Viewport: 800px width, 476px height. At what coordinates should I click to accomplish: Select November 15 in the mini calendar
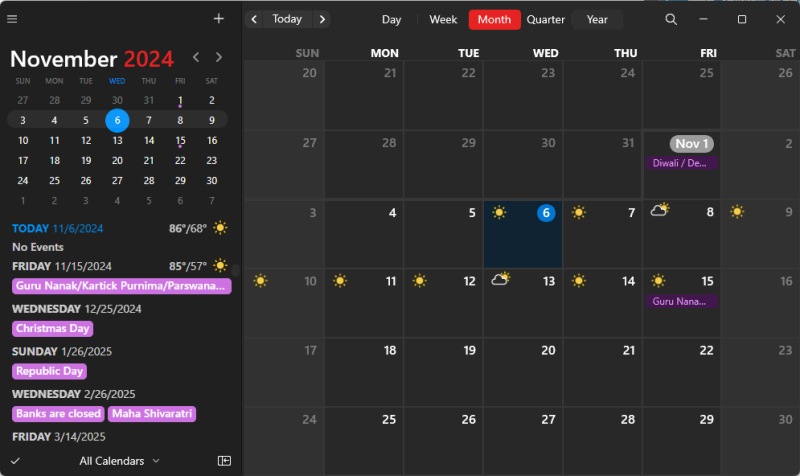(x=180, y=140)
